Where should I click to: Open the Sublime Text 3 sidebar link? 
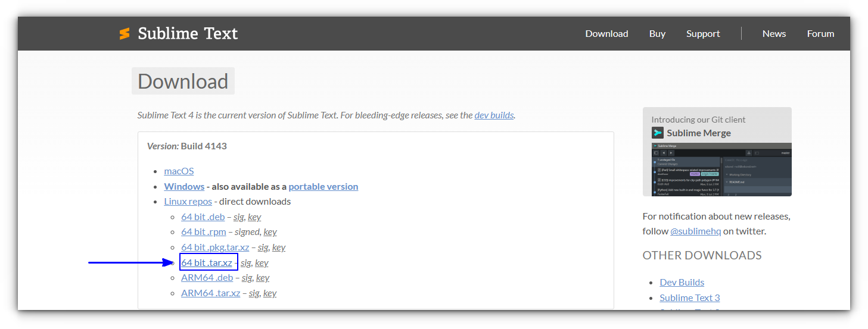tap(690, 297)
